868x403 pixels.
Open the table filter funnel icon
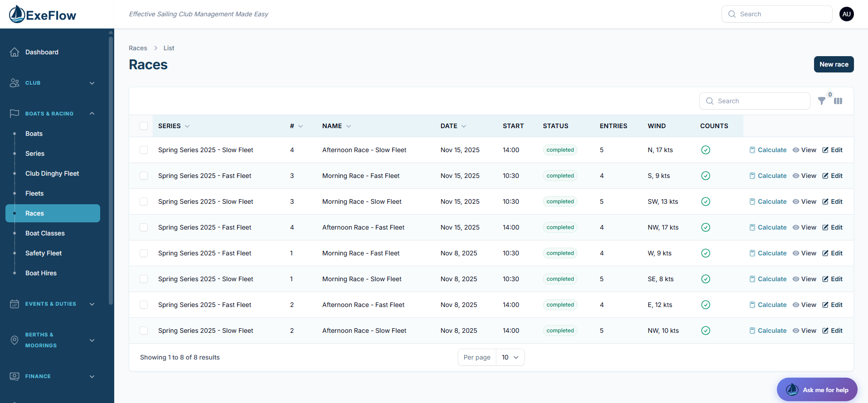821,101
